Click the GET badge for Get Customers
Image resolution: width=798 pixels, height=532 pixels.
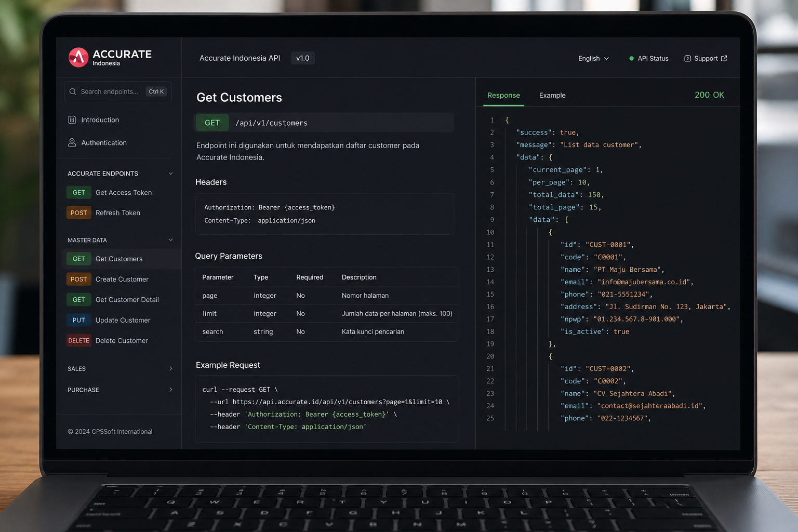pos(79,259)
